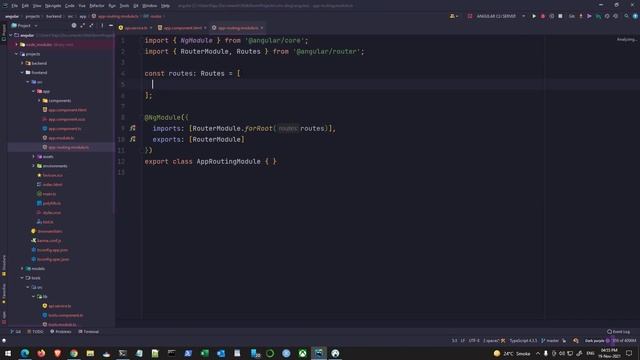Click gutter icon on the imports line
The height and width of the screenshot is (360, 640).
click(133, 128)
